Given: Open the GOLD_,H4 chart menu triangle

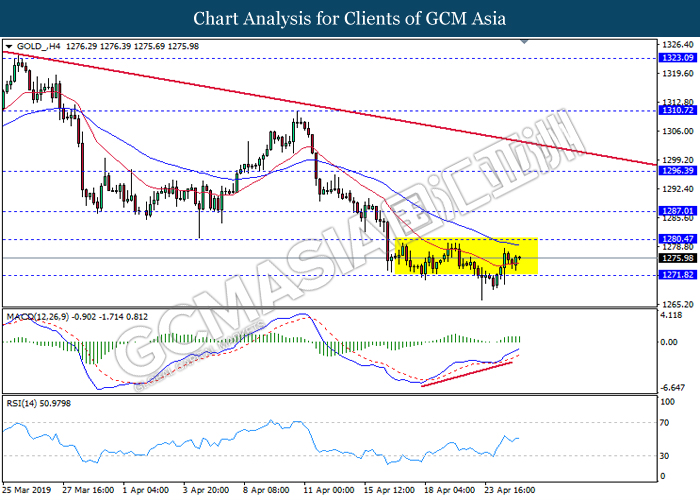Looking at the screenshot, I should (9, 46).
